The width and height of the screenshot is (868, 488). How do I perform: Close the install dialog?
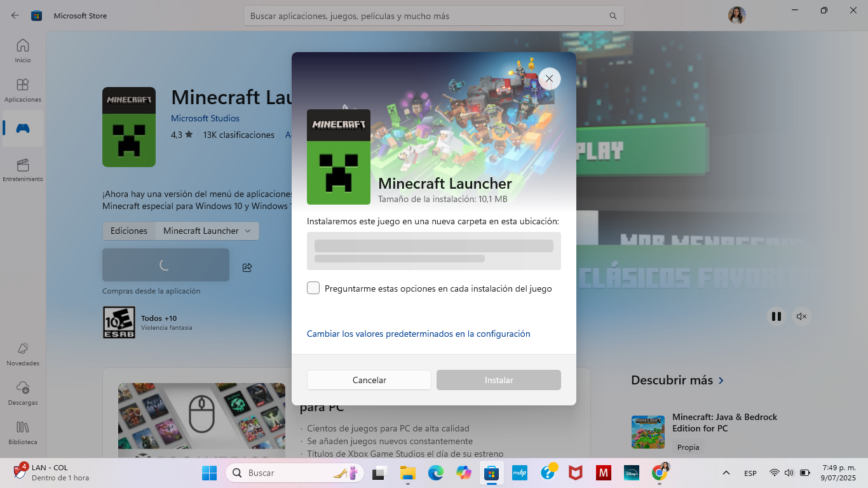(550, 79)
